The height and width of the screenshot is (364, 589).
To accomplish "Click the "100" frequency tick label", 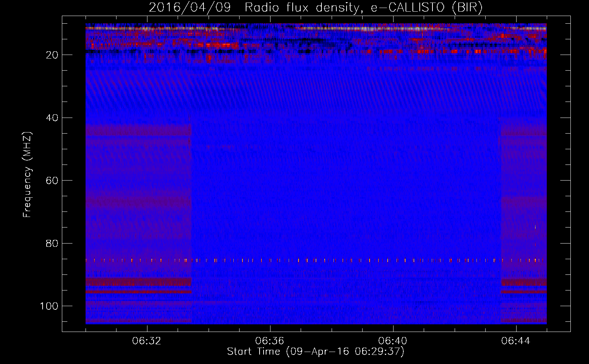I will (49, 306).
